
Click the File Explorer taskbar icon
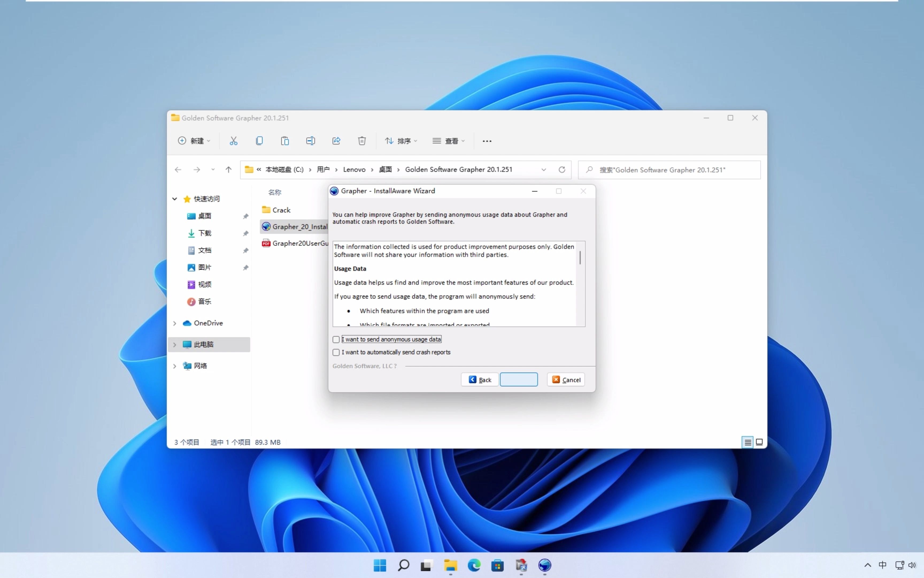451,565
